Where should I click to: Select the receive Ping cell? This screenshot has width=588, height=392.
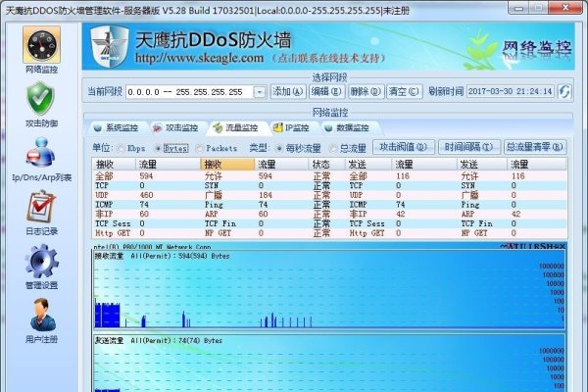coord(214,205)
